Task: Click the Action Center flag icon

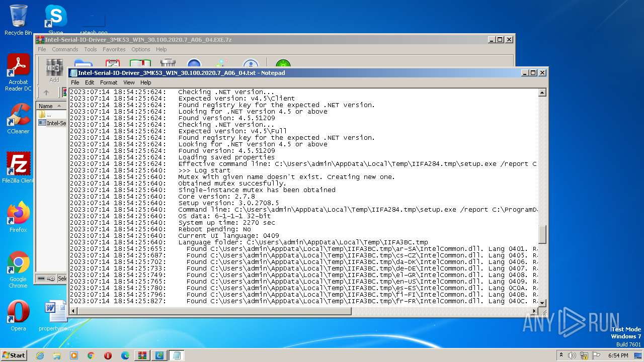Action: coord(596,355)
